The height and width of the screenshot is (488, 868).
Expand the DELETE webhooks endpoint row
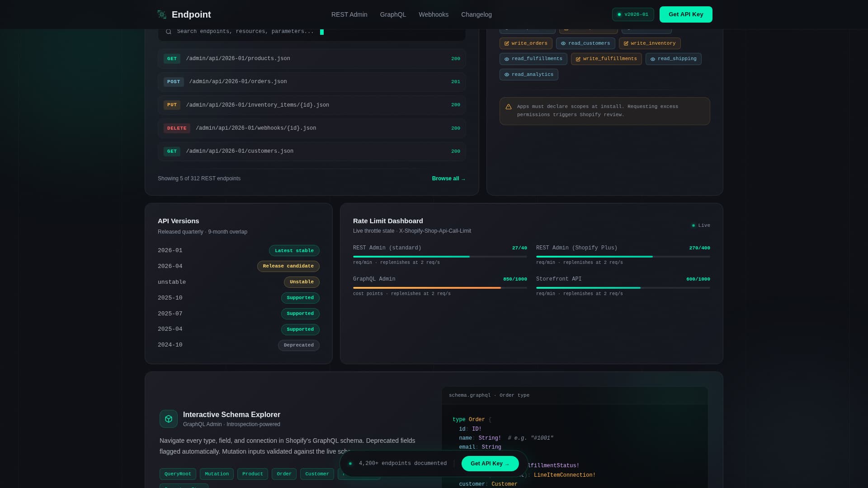point(311,128)
